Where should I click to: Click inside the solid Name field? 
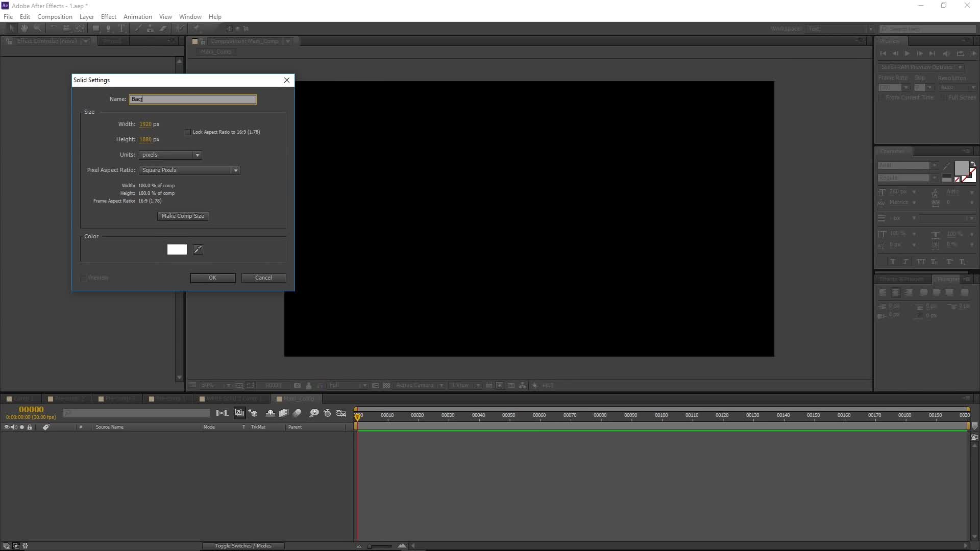click(x=193, y=99)
